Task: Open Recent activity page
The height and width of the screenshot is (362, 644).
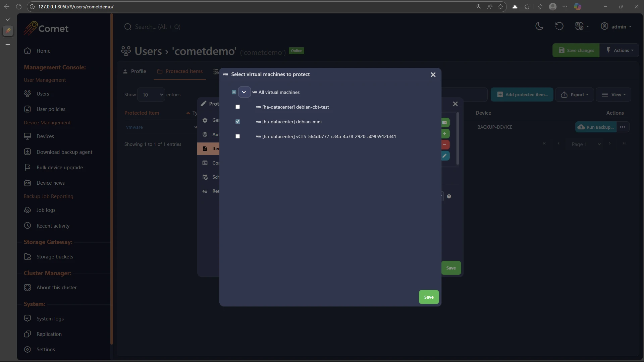Action: [53, 226]
